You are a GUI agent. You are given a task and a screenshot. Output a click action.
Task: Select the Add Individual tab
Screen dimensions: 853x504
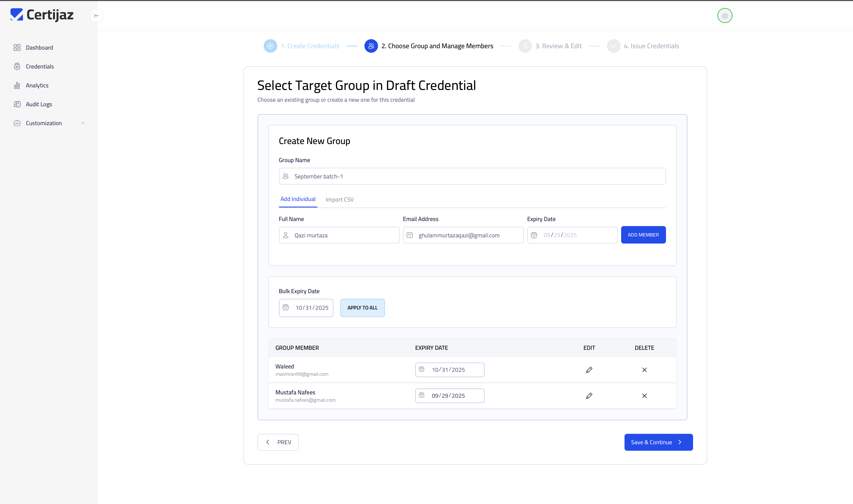298,199
